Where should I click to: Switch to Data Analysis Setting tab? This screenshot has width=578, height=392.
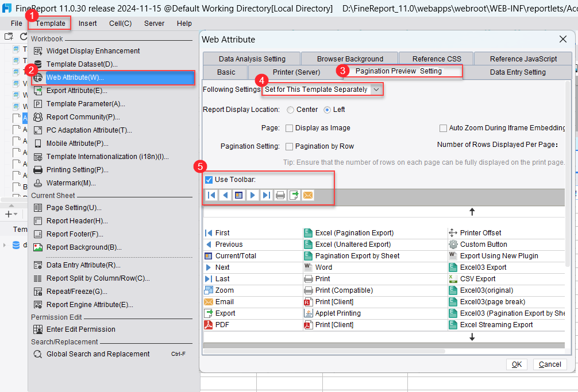point(252,59)
